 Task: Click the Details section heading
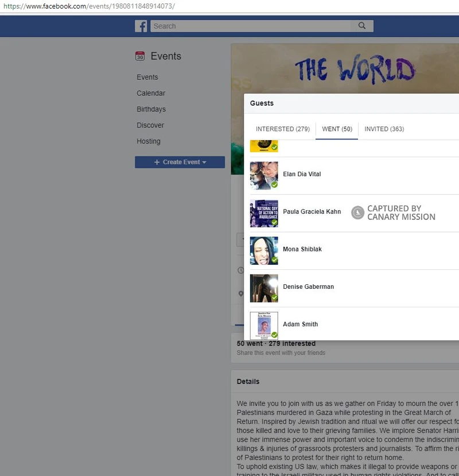click(x=248, y=382)
